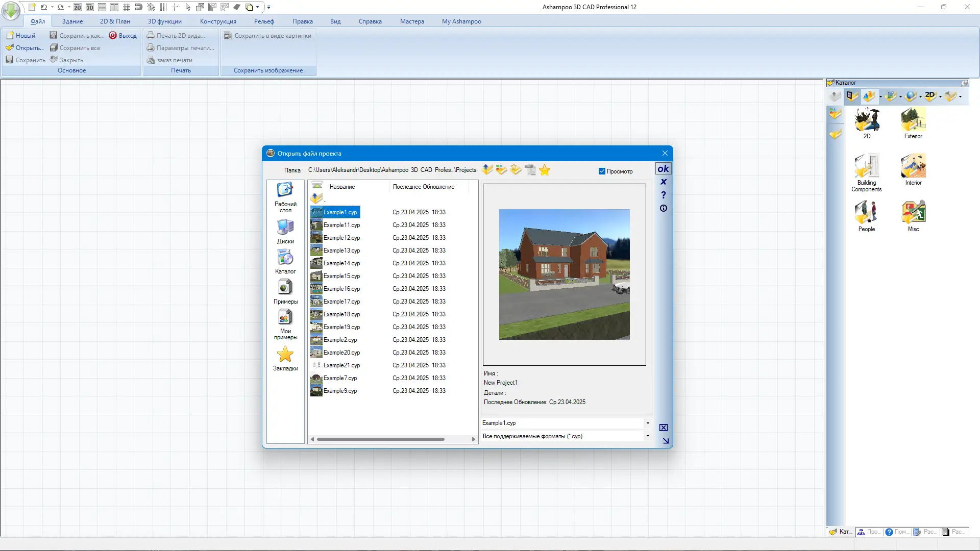
Task: Open the supported formats (*.cyp) dropdown
Action: point(648,436)
